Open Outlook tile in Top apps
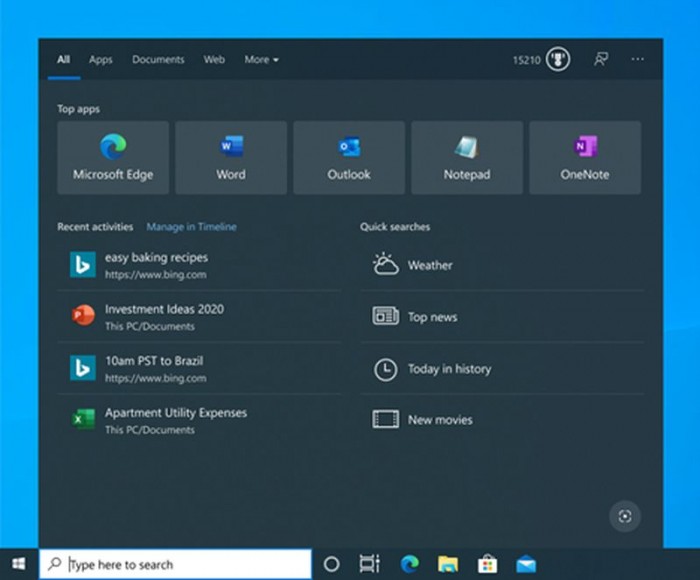The width and height of the screenshot is (700, 580). click(x=349, y=157)
